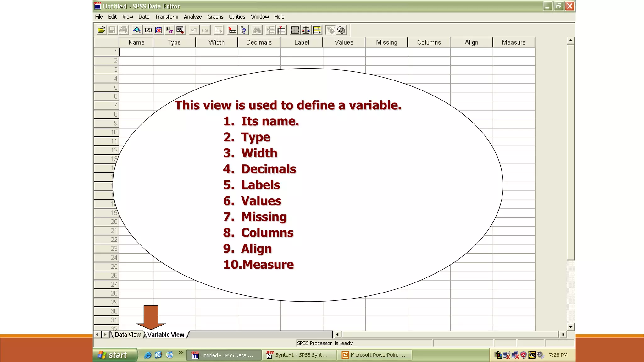Open the Help menu
Image resolution: width=644 pixels, height=362 pixels.
point(279,17)
